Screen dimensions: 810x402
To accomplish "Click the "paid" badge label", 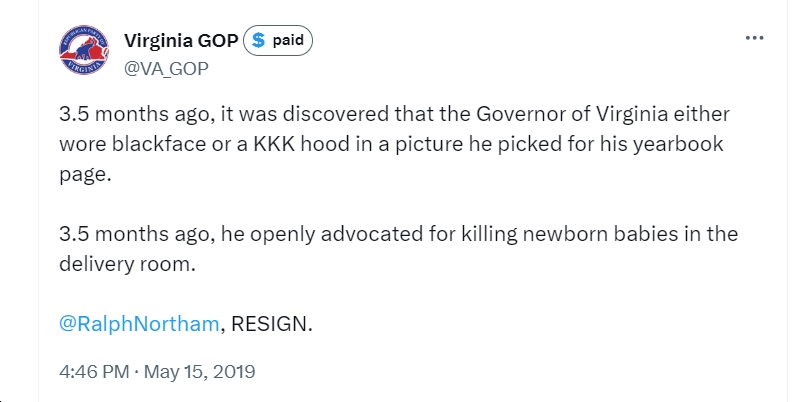I will point(288,40).
